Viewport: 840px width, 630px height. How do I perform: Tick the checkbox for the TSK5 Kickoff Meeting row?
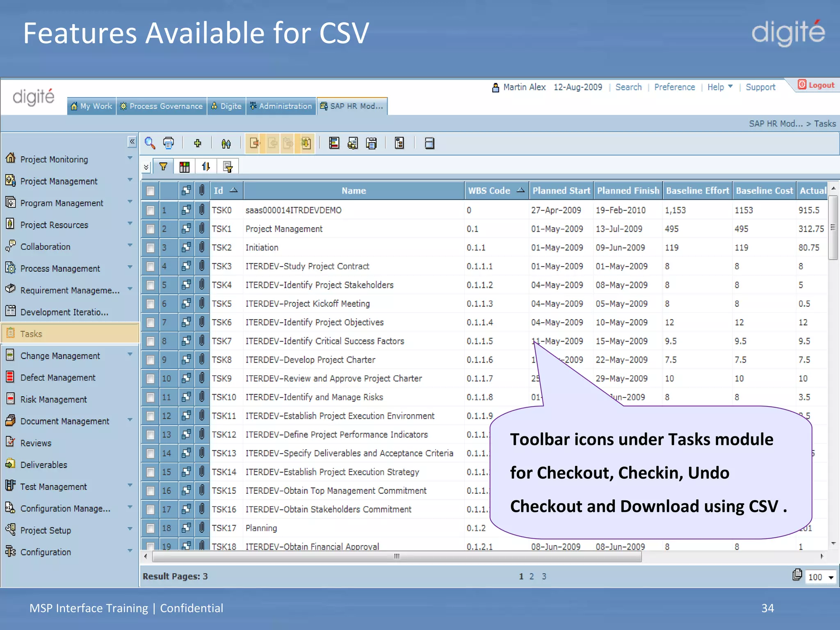tap(151, 304)
